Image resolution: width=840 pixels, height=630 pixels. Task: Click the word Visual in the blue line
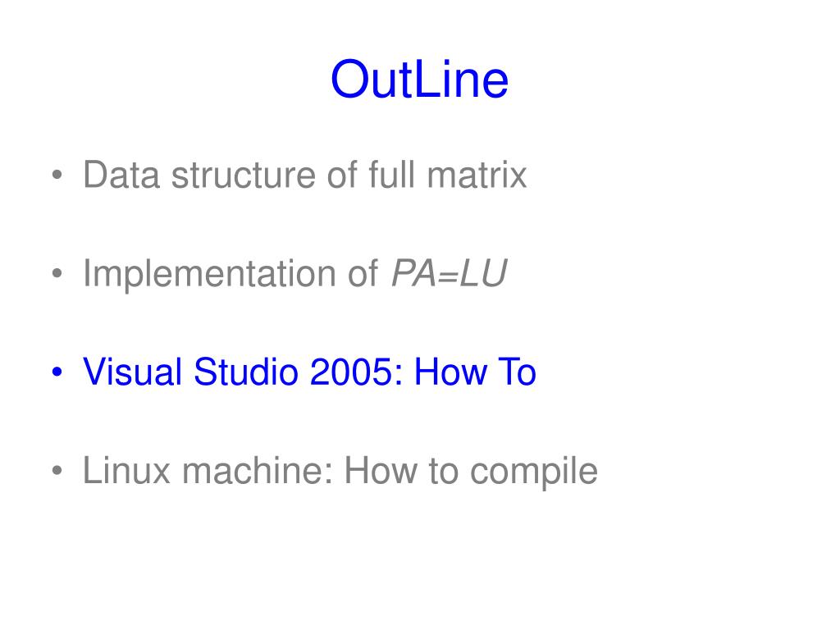(132, 372)
